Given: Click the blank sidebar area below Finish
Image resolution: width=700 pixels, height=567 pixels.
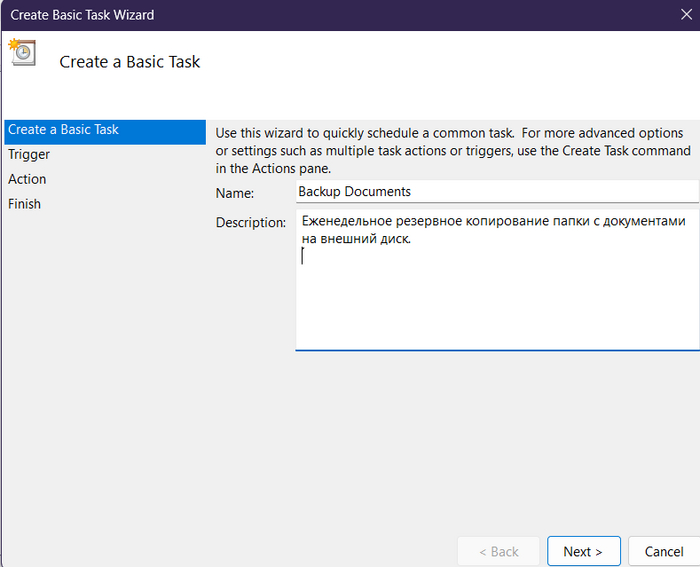Looking at the screenshot, I should (100, 380).
